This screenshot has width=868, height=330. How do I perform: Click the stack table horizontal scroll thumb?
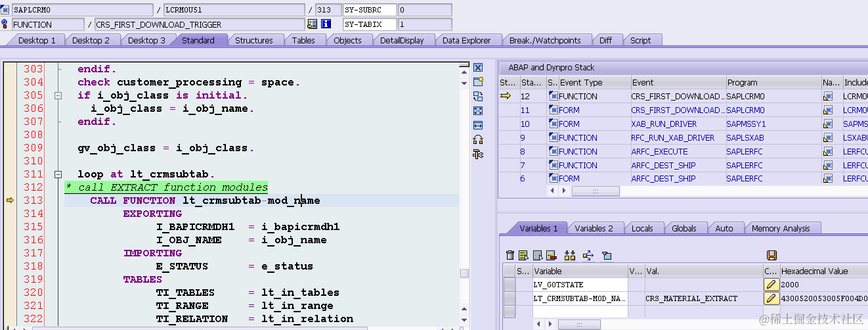(596, 191)
